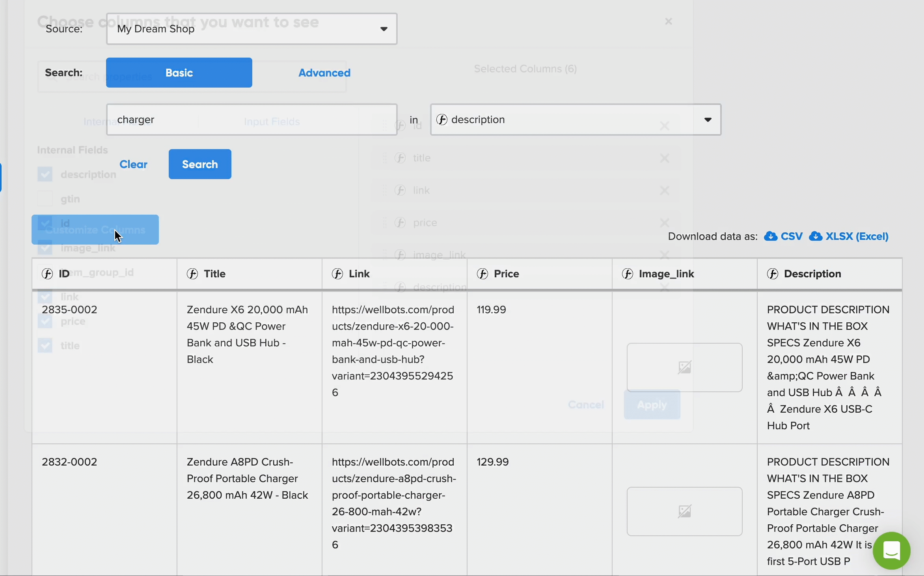Click the price value 119.99

(491, 310)
